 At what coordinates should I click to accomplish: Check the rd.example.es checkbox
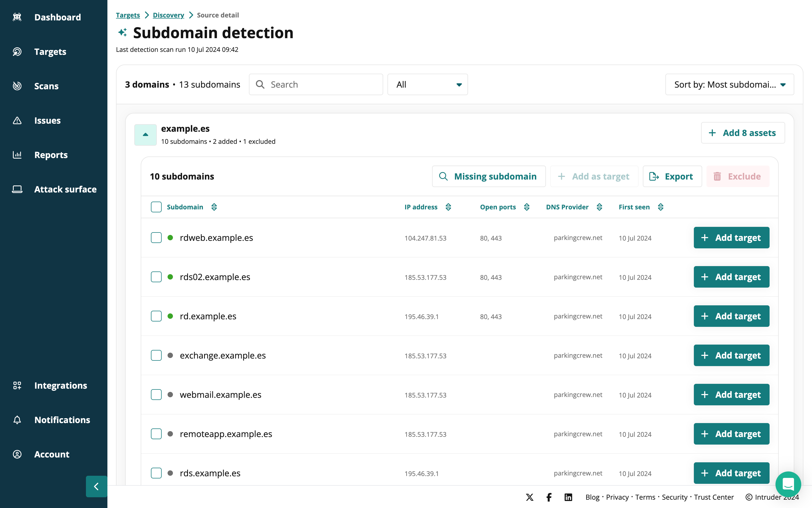click(156, 316)
